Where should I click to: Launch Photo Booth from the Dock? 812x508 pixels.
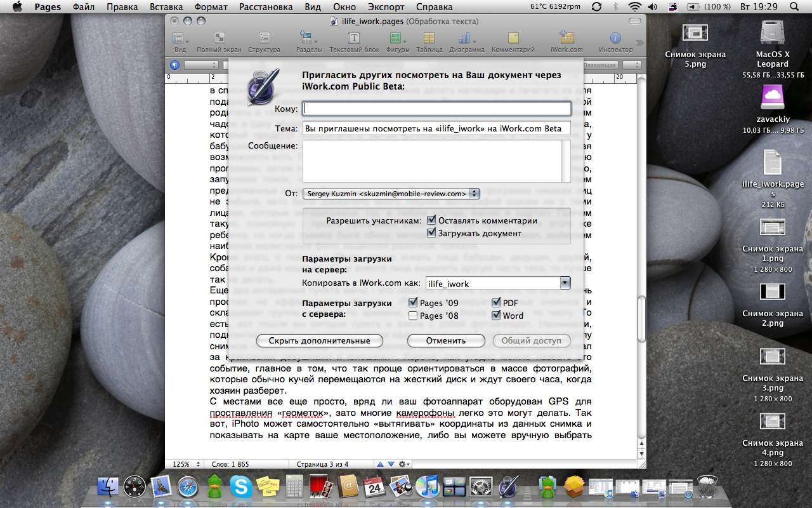(x=321, y=487)
